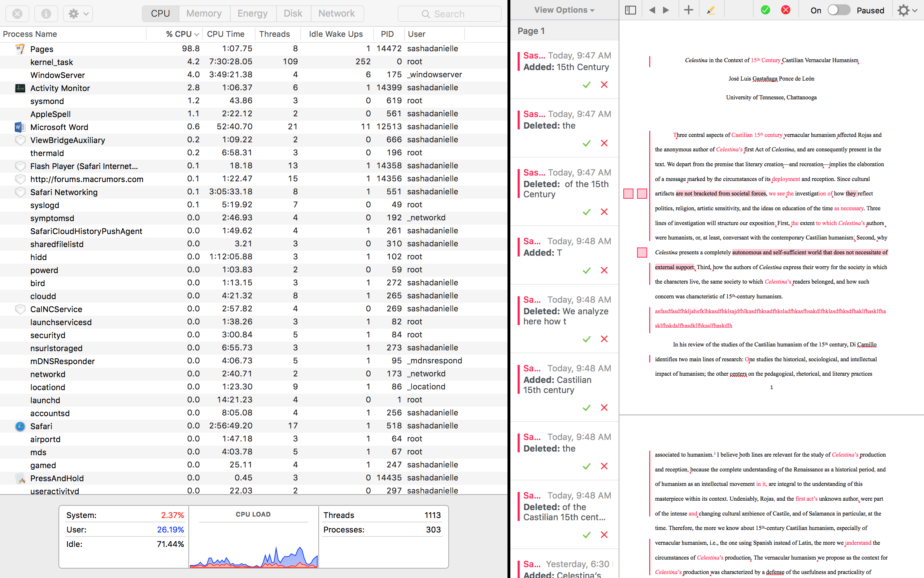Switch to the CPU tab

point(160,14)
